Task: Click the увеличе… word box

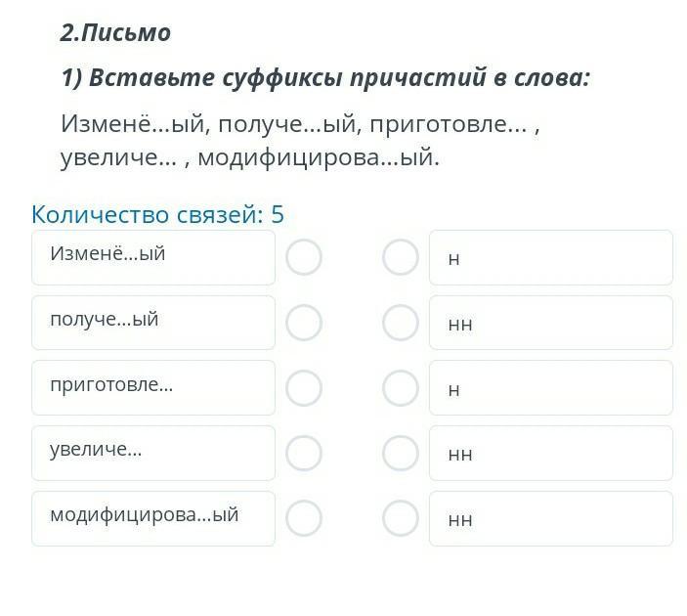Action: [153, 453]
